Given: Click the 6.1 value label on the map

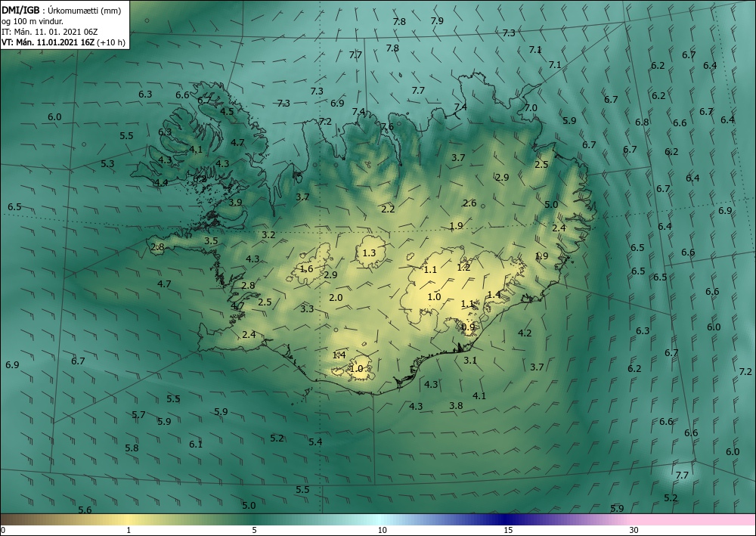Looking at the screenshot, I should click(x=196, y=445).
